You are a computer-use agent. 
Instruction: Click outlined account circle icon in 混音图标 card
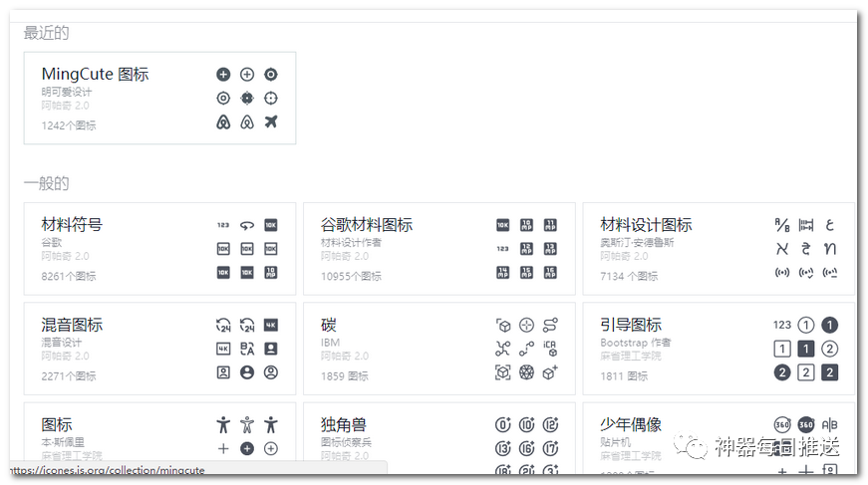pos(271,372)
